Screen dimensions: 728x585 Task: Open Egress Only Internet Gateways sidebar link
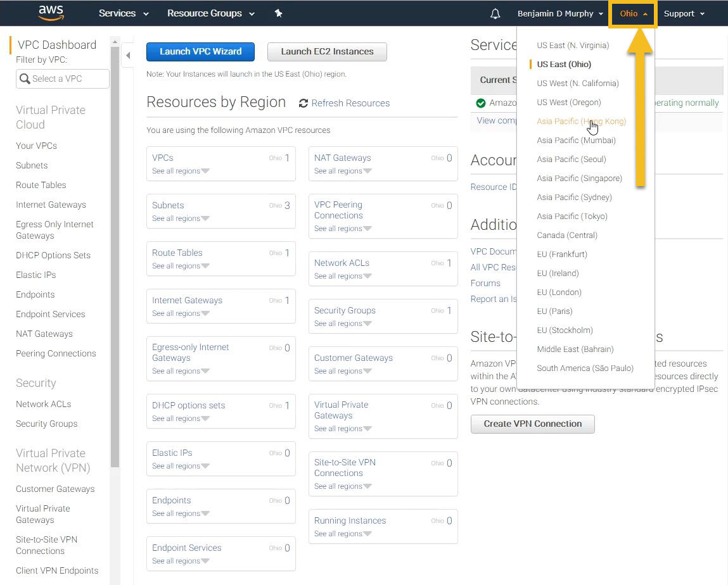[x=54, y=230]
